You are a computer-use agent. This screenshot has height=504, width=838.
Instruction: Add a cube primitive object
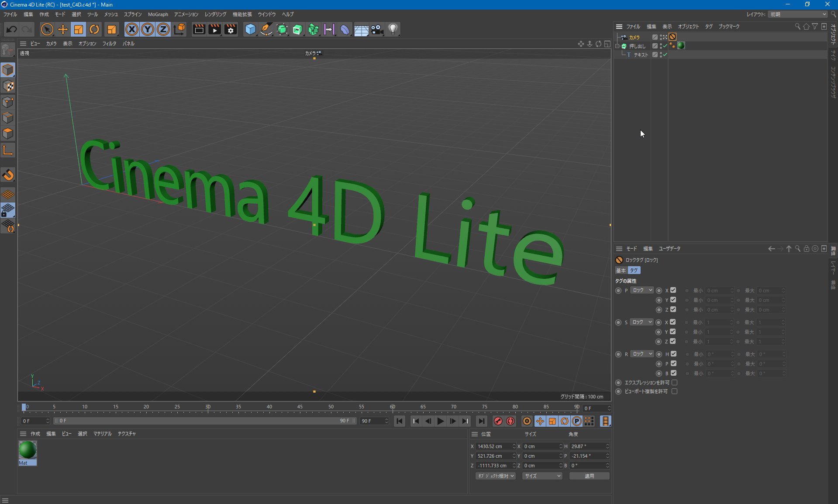coord(250,29)
